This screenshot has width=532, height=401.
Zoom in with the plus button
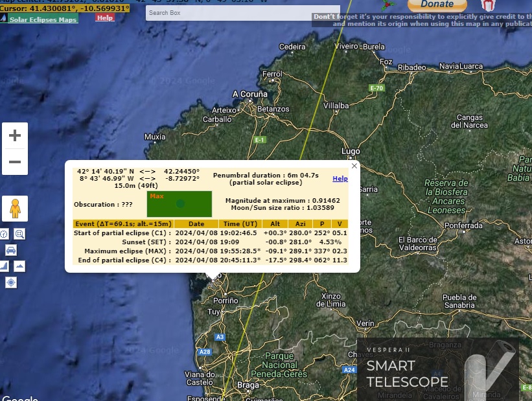[x=15, y=135]
